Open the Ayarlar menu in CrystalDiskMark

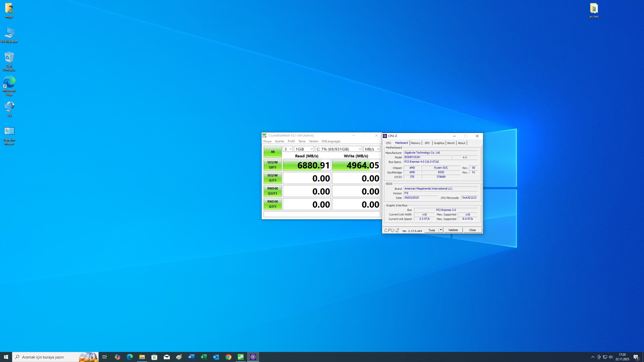(x=279, y=141)
